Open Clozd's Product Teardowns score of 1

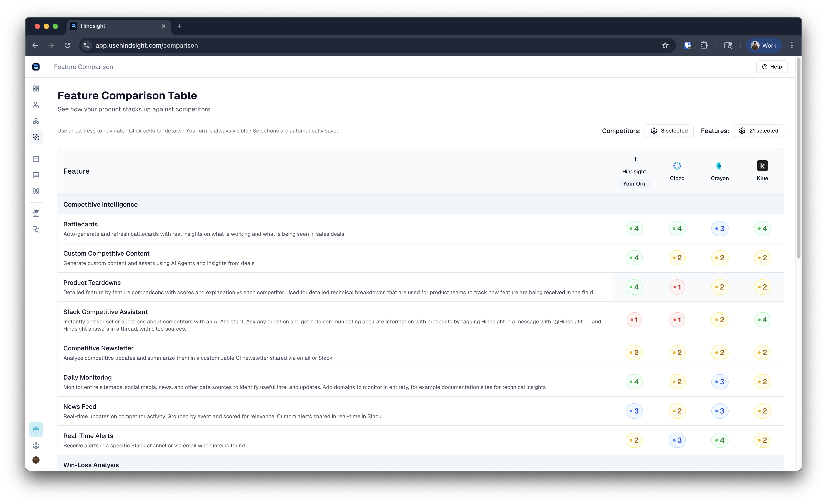677,287
